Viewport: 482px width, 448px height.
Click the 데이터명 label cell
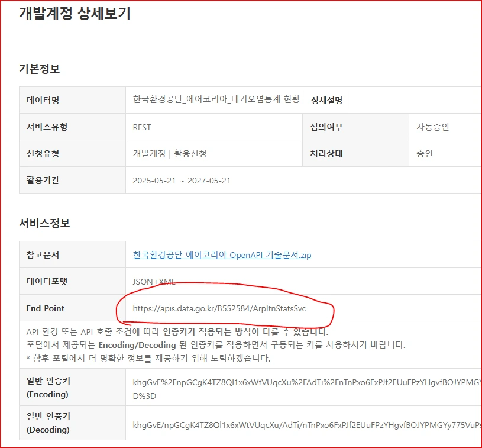72,100
